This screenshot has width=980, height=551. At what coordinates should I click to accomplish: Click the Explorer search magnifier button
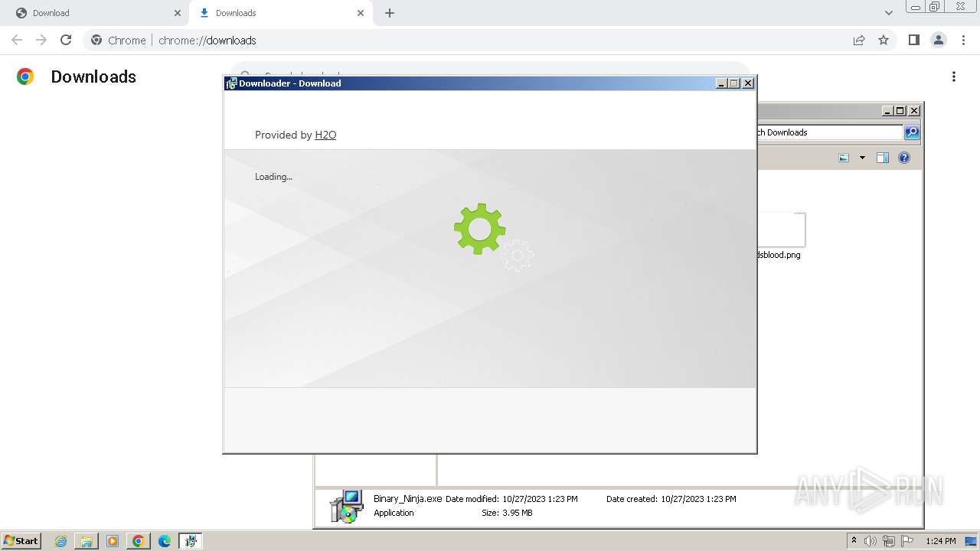tap(912, 132)
